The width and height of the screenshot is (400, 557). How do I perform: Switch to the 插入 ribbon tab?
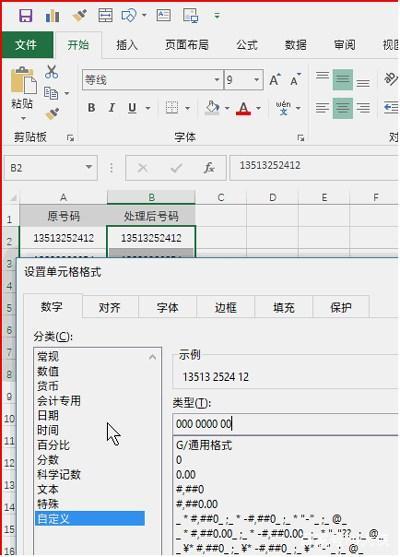click(x=127, y=45)
